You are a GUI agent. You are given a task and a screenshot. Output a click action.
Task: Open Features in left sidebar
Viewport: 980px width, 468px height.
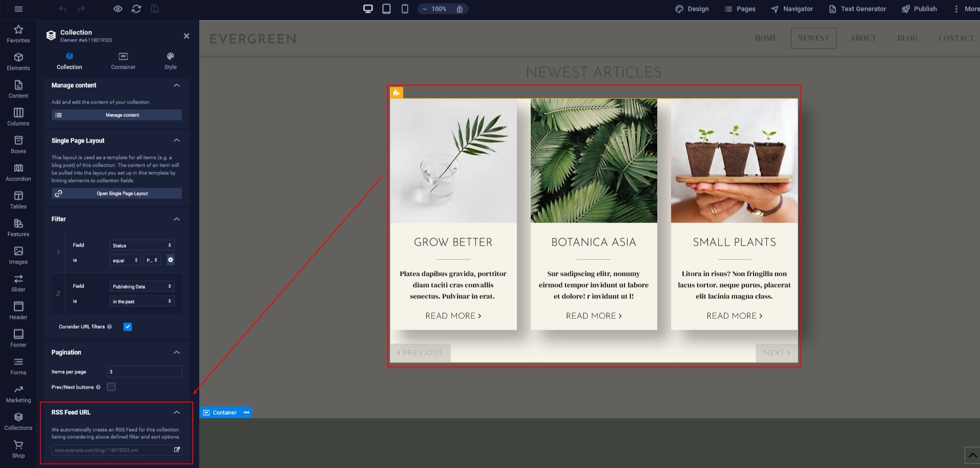click(x=18, y=228)
